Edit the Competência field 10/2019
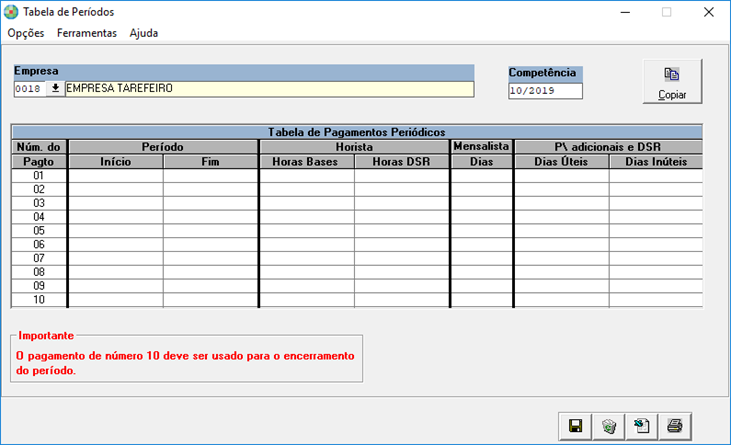The height and width of the screenshot is (445, 731). coord(545,91)
